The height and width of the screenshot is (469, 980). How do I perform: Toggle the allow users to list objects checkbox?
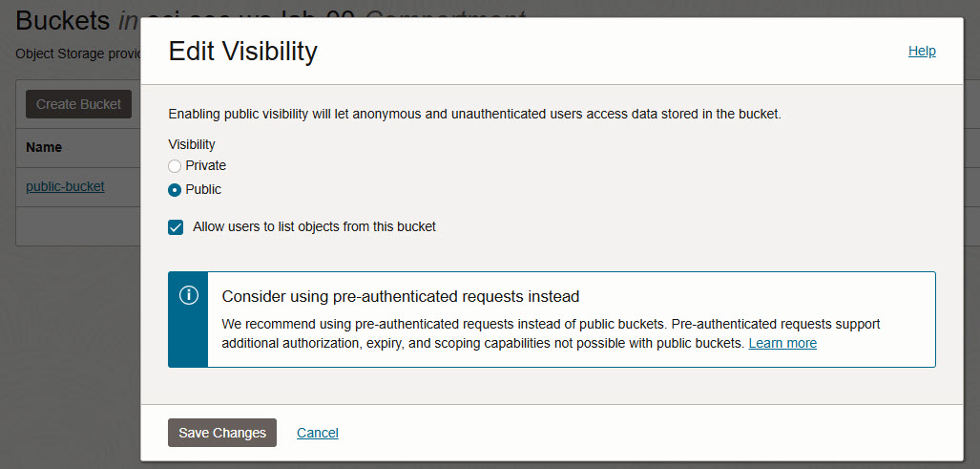tap(176, 227)
